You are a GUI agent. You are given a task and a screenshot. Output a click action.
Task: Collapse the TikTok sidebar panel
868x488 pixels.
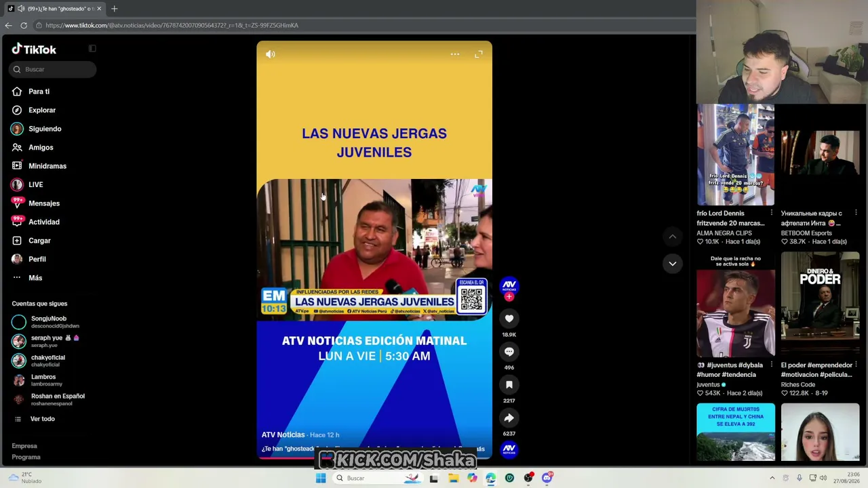(x=92, y=49)
